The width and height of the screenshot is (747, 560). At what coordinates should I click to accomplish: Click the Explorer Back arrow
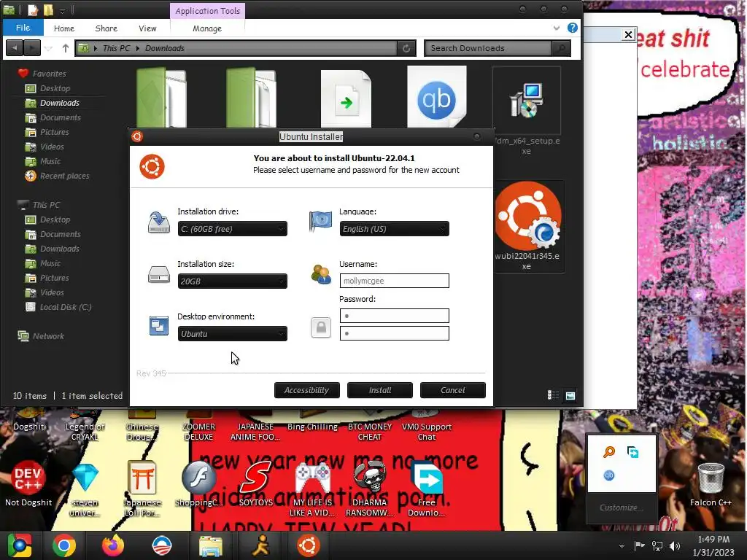tap(15, 47)
